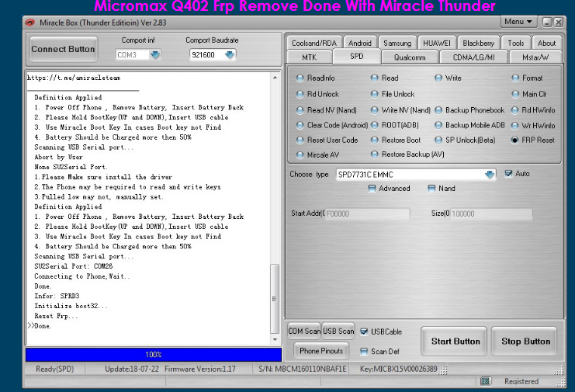Switch to the Blackberry tab
The image size is (575, 392).
pyautogui.click(x=479, y=43)
